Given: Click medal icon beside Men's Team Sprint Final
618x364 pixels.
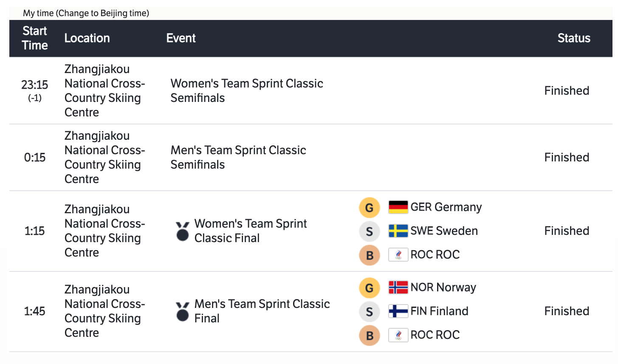Looking at the screenshot, I should [x=183, y=311].
